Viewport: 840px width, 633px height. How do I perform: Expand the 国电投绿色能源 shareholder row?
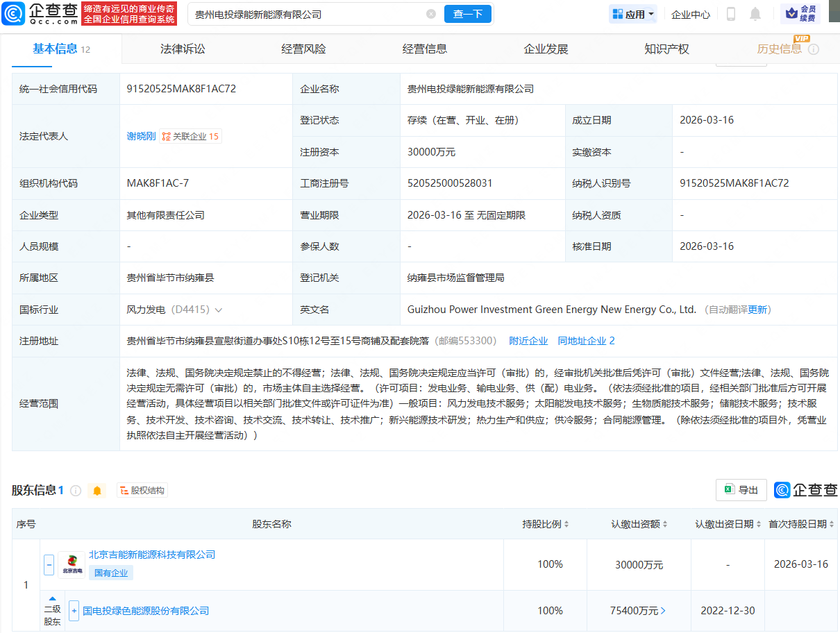[x=74, y=611]
